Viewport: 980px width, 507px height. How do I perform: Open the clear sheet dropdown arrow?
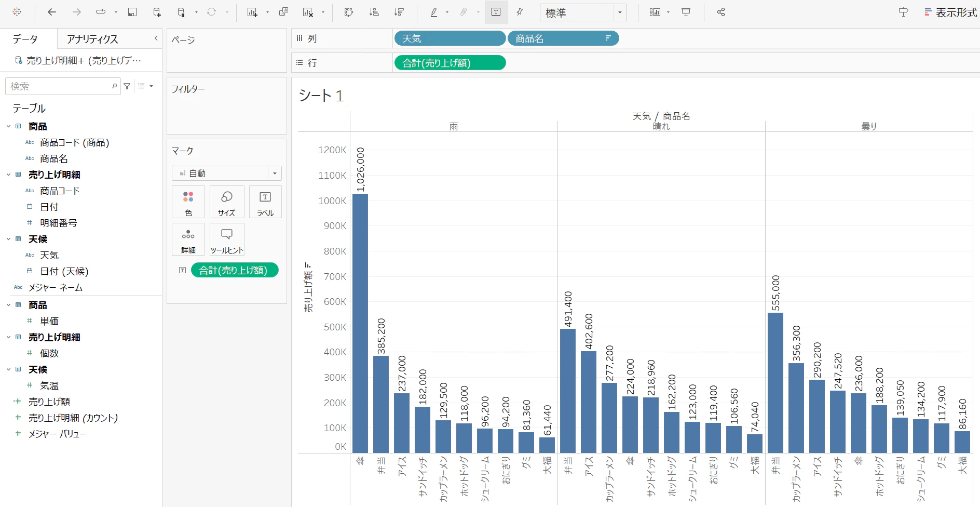point(323,12)
